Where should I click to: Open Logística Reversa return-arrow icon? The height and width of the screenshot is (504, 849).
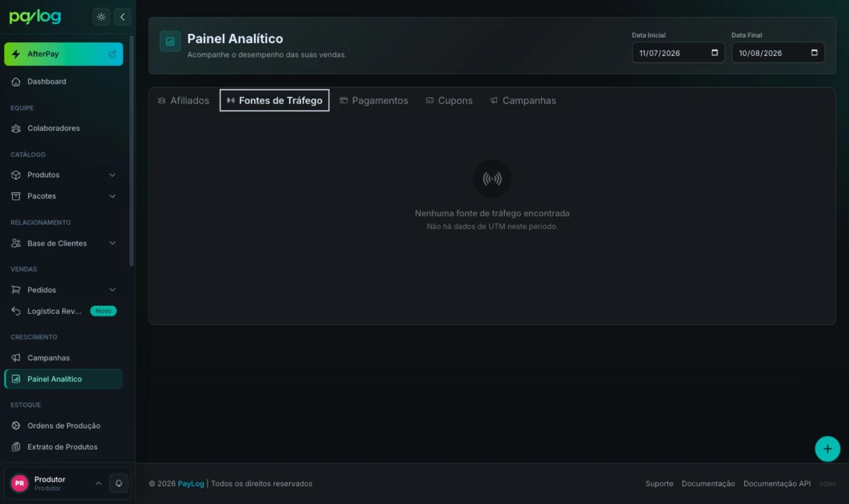[x=16, y=311]
